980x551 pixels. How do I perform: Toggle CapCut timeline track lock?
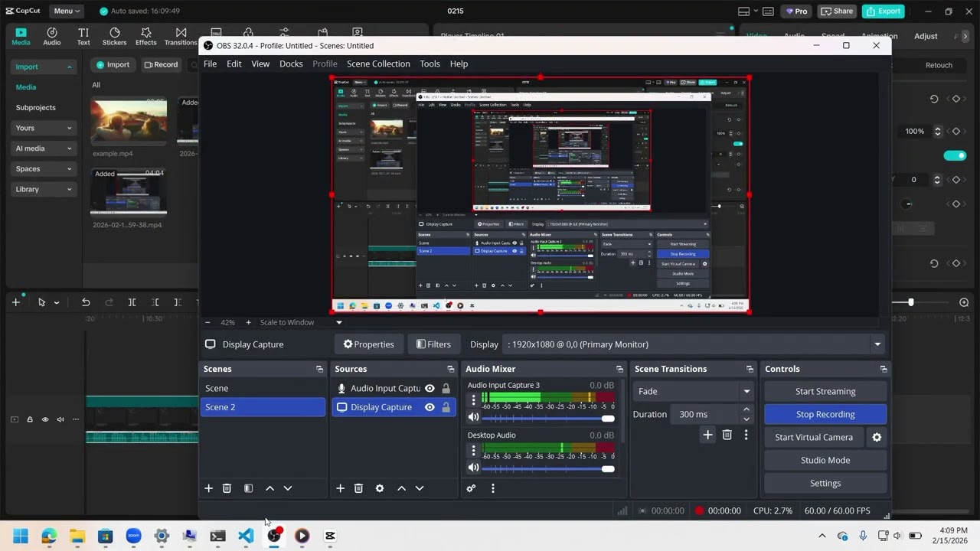pyautogui.click(x=30, y=419)
